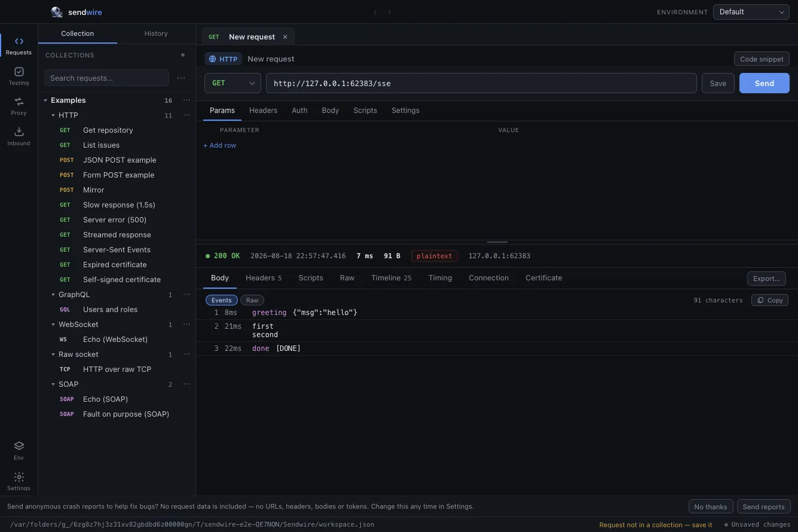Open HTTP folder ellipsis menu
This screenshot has height=532, width=798.
click(186, 115)
